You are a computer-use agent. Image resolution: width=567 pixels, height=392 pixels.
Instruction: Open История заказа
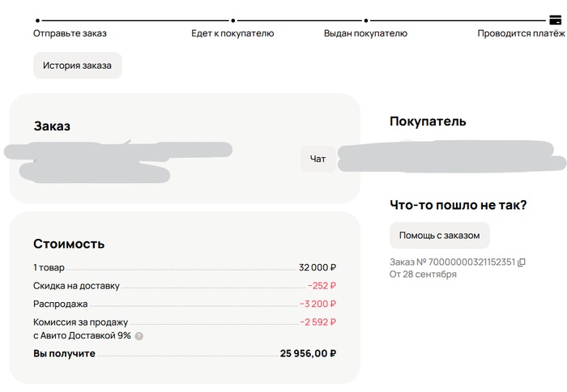click(x=77, y=66)
